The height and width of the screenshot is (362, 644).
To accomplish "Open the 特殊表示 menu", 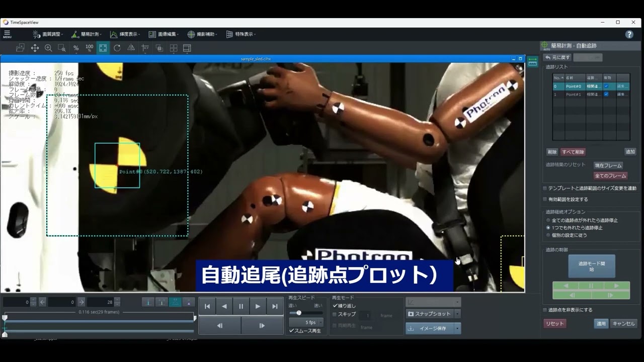I will pyautogui.click(x=240, y=34).
